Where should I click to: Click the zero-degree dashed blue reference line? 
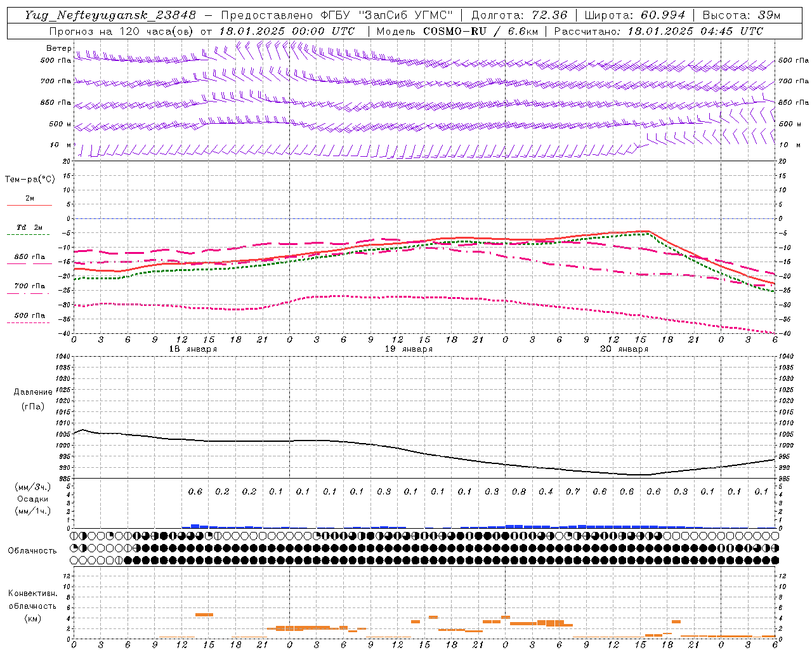[x=424, y=218]
